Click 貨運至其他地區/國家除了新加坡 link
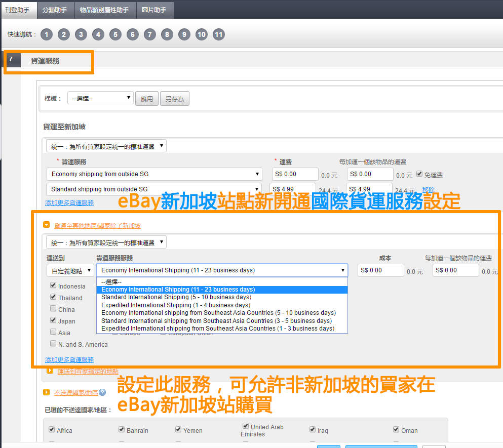 [98, 225]
